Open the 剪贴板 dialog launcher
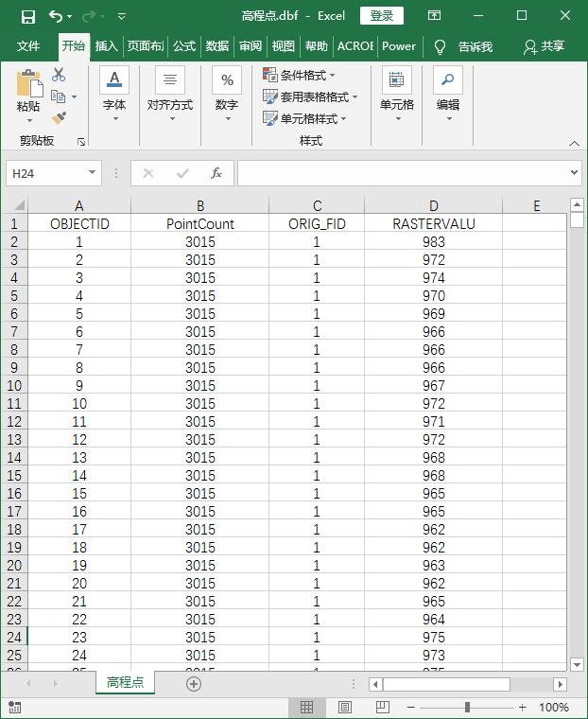The height and width of the screenshot is (719, 588). click(81, 142)
